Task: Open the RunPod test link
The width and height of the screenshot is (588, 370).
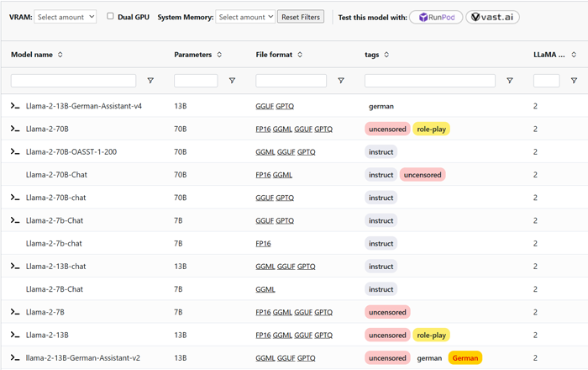Action: coord(436,17)
